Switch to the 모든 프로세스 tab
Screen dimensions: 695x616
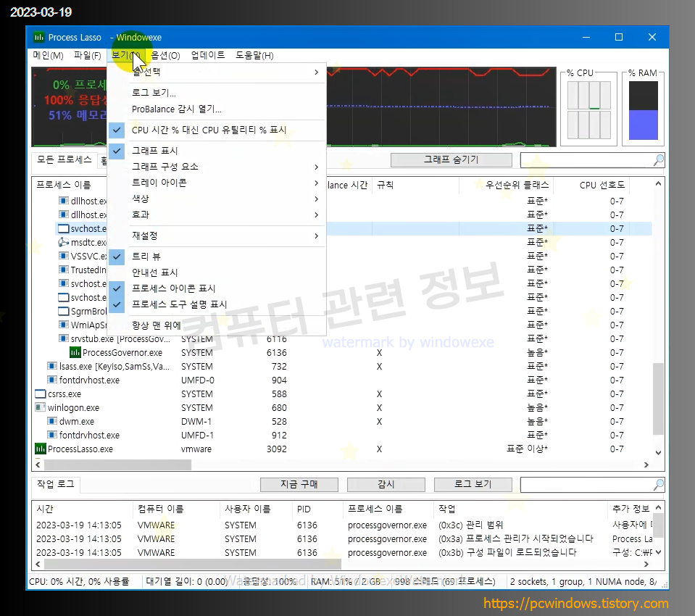tap(64, 159)
